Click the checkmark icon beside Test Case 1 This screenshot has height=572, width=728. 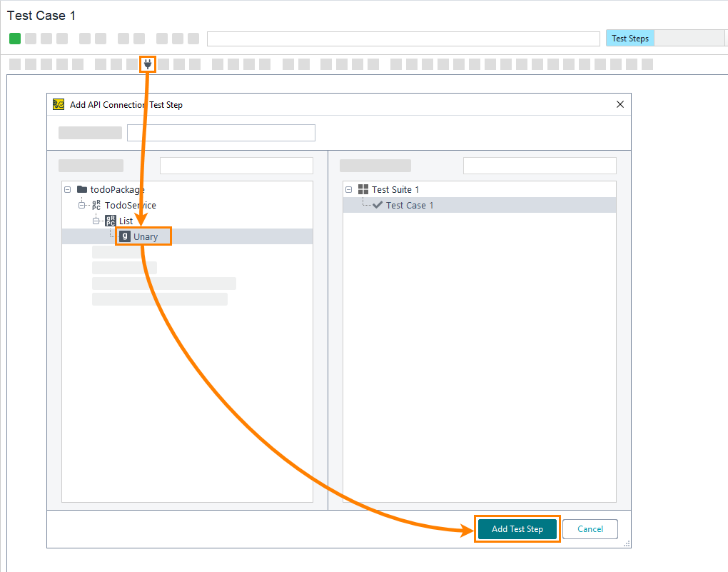point(378,206)
